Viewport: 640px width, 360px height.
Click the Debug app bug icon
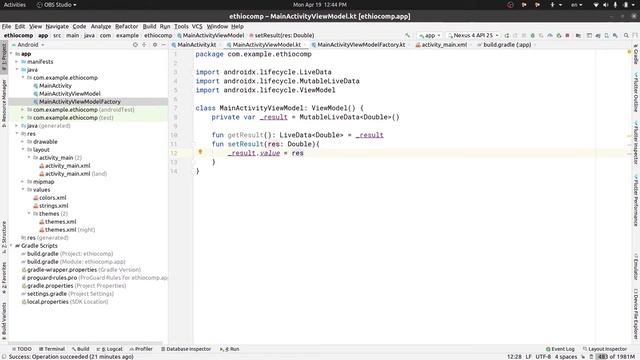pos(532,36)
